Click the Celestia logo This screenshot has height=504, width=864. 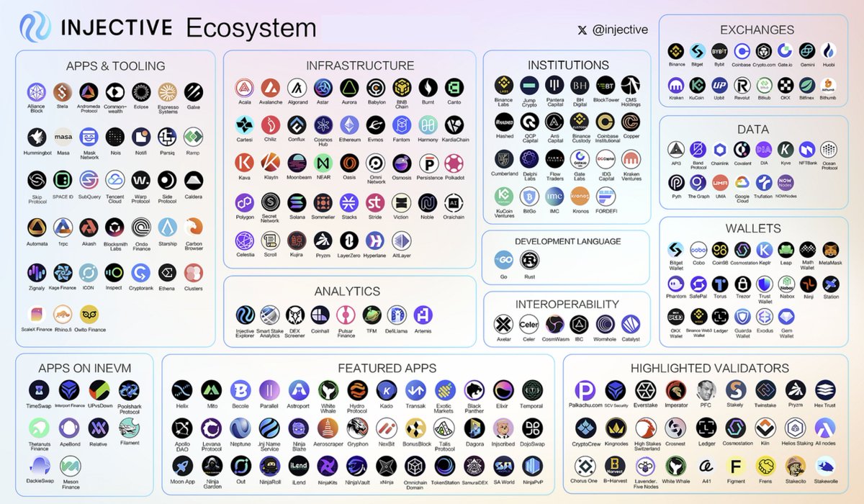point(245,240)
